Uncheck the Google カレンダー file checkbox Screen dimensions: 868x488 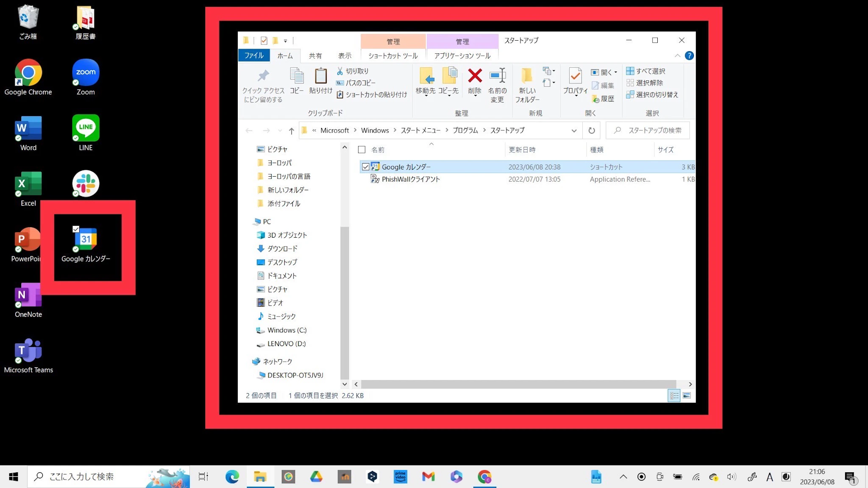pos(365,167)
